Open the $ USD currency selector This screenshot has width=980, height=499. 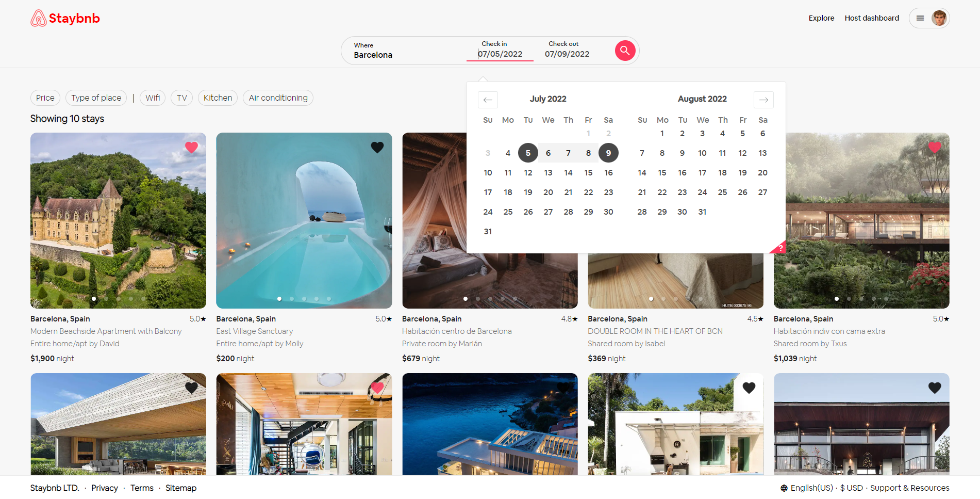[851, 488]
